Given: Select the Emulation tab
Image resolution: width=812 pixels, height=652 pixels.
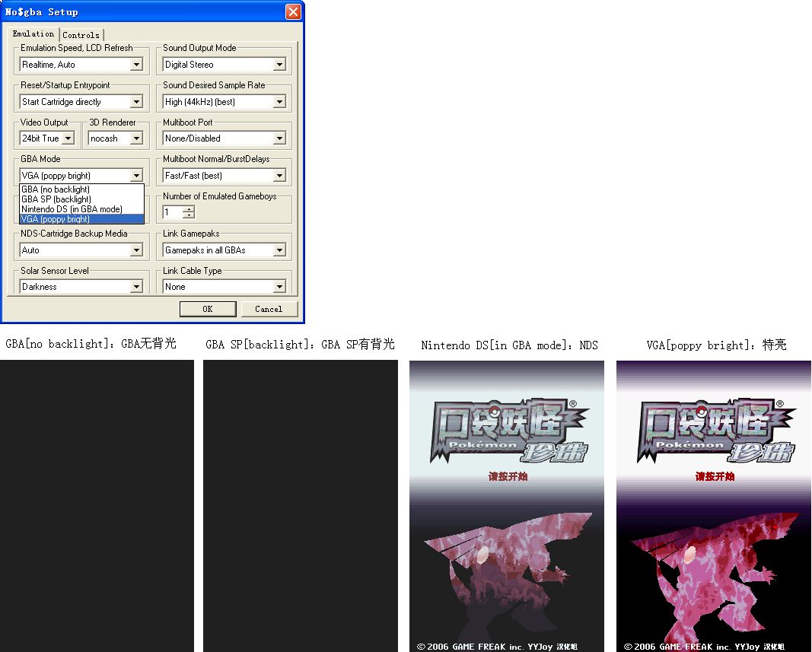Looking at the screenshot, I should click(x=33, y=33).
